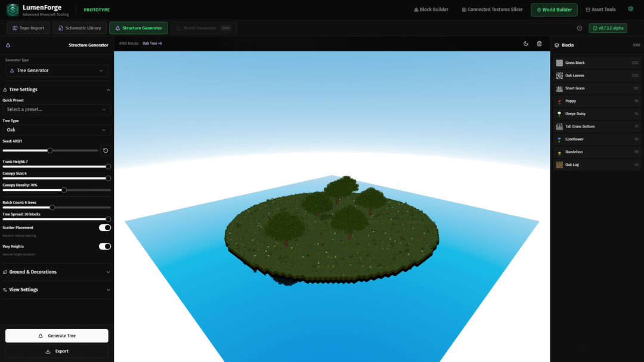
Task: Click the Canopy Density slider handle
Action: click(64, 190)
